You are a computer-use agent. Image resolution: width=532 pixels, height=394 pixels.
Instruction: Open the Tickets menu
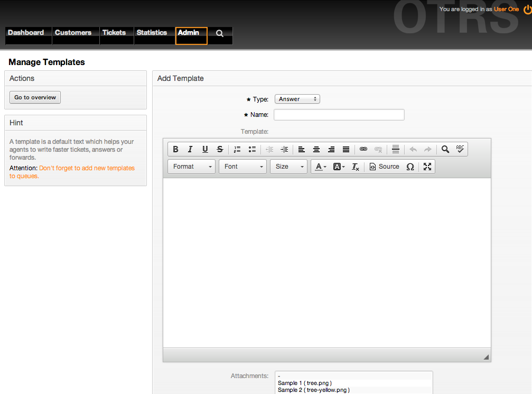click(114, 33)
